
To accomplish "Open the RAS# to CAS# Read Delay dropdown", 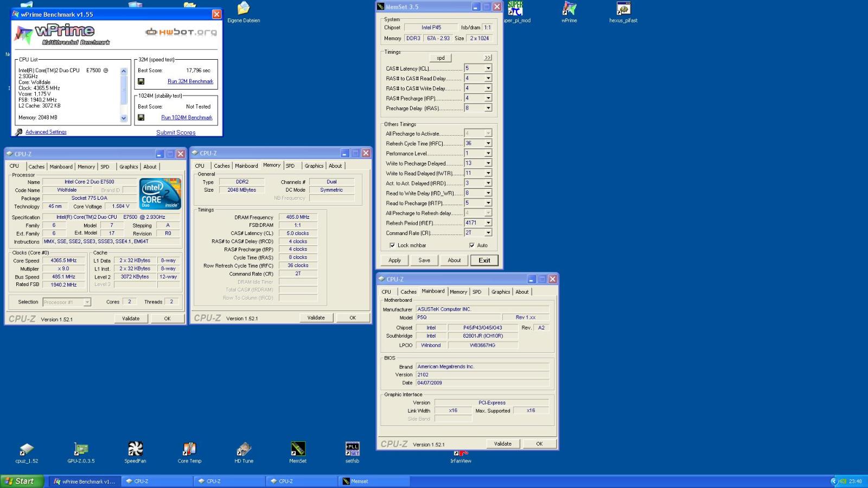I will pyautogui.click(x=488, y=78).
